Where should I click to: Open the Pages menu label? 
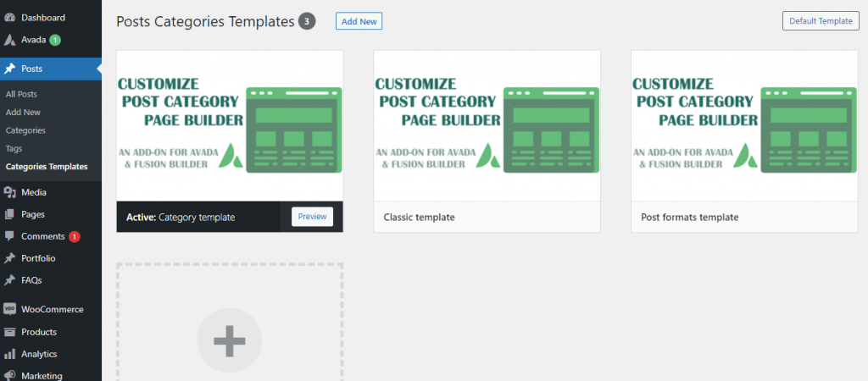(x=33, y=214)
